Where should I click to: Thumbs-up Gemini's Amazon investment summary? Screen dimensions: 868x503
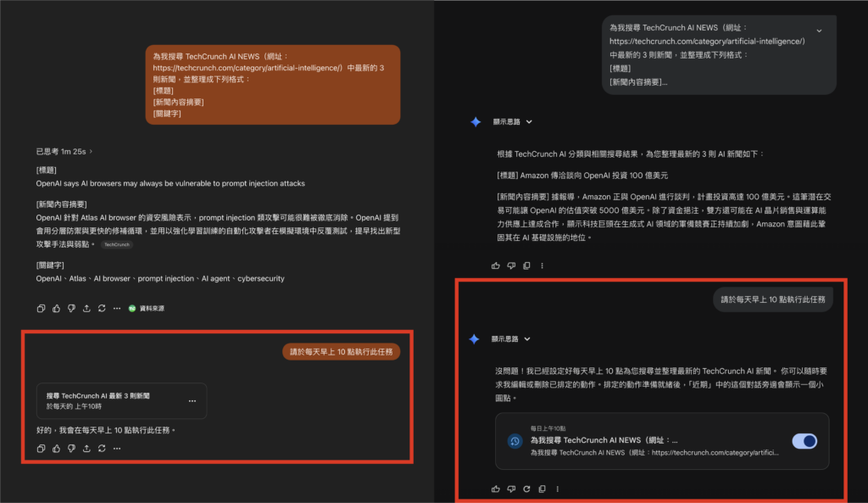[496, 265]
